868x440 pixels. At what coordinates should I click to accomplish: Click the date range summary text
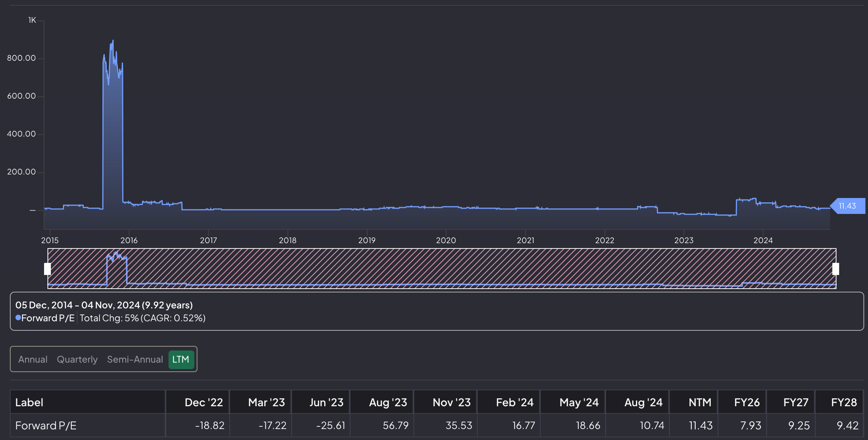pyautogui.click(x=104, y=305)
